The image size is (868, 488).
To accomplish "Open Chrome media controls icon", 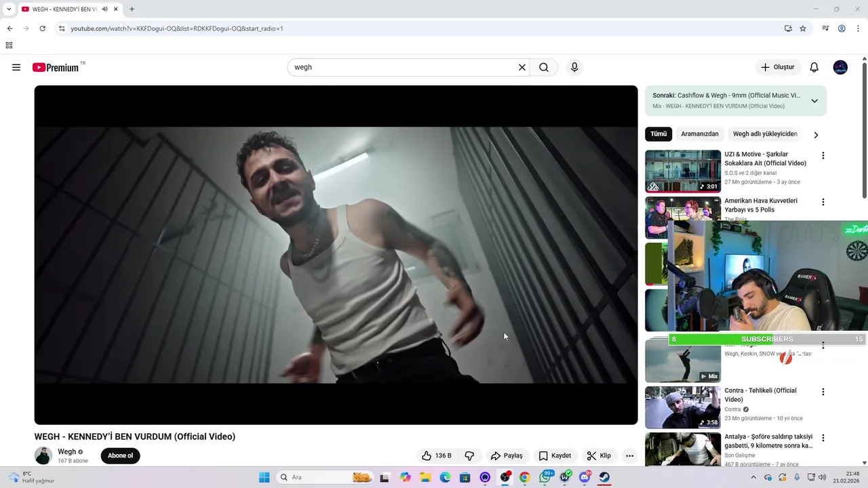I will click(x=825, y=28).
